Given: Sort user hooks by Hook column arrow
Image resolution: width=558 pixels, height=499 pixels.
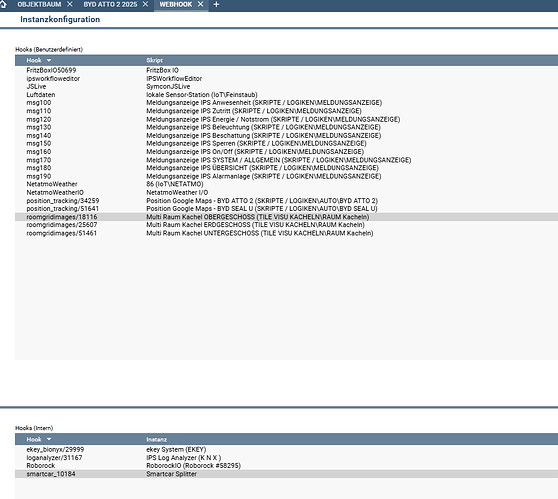Looking at the screenshot, I should [49, 60].
